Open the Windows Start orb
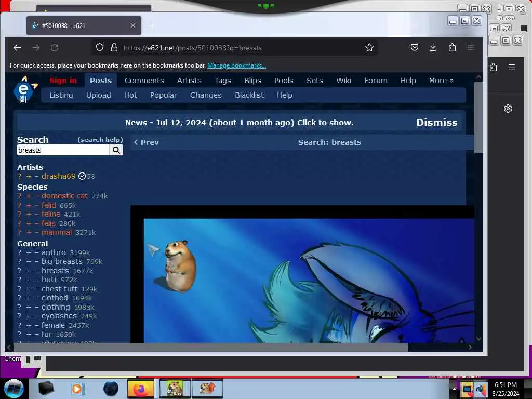The width and height of the screenshot is (532, 399). (14, 389)
